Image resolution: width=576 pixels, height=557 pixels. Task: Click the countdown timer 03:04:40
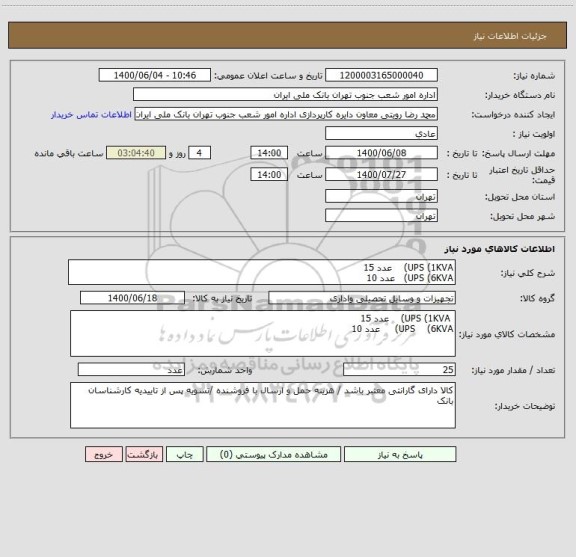pyautogui.click(x=136, y=152)
